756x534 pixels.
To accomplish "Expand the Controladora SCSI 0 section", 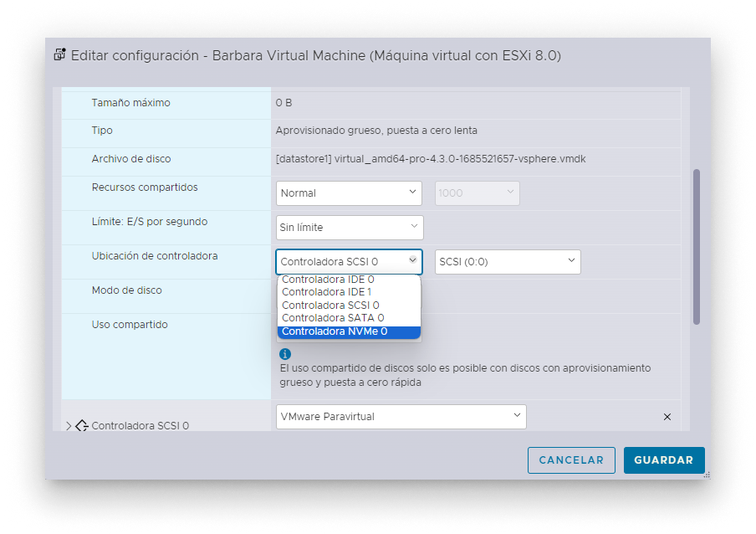I will pyautogui.click(x=69, y=424).
